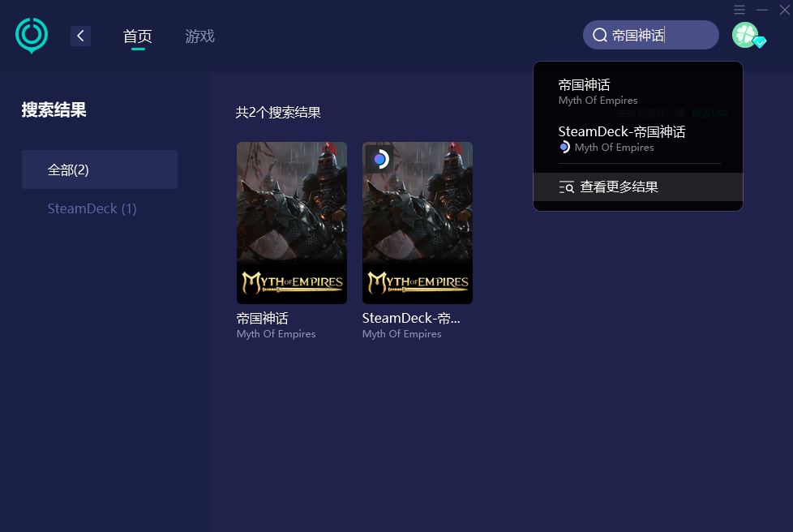
Task: Click the SteamDeck-帝... title under second cover
Action: click(411, 318)
